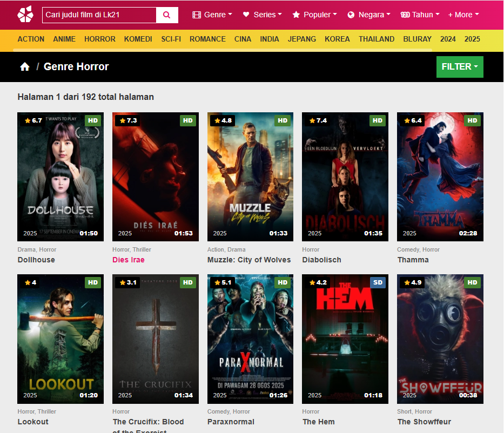Open The Crucifix movie poster
This screenshot has width=504, height=433.
pyautogui.click(x=156, y=339)
